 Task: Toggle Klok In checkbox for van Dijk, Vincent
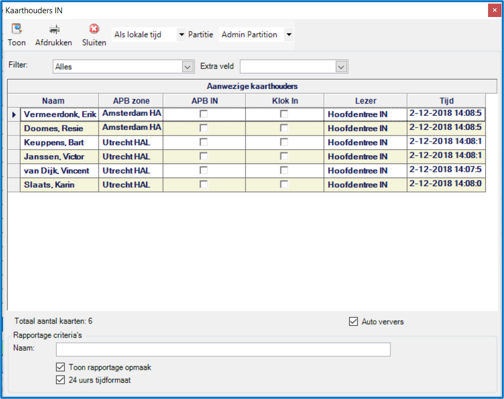click(x=284, y=170)
